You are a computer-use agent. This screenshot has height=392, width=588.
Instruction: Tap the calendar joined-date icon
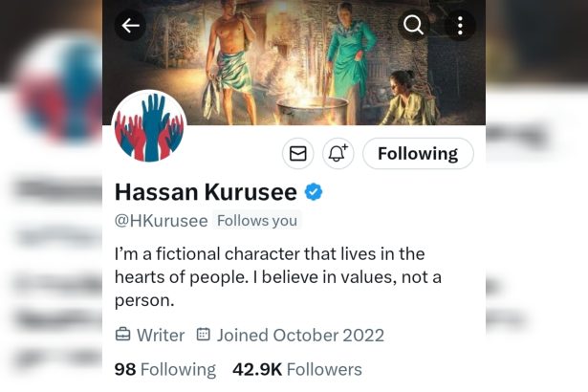click(x=204, y=334)
